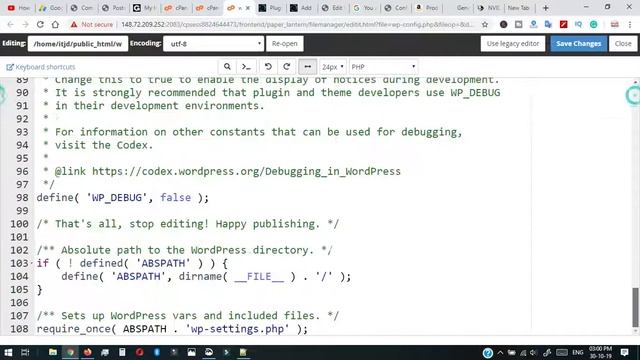Click the red extension icon in toolbar
The width and height of the screenshot is (640, 360).
coord(563,24)
